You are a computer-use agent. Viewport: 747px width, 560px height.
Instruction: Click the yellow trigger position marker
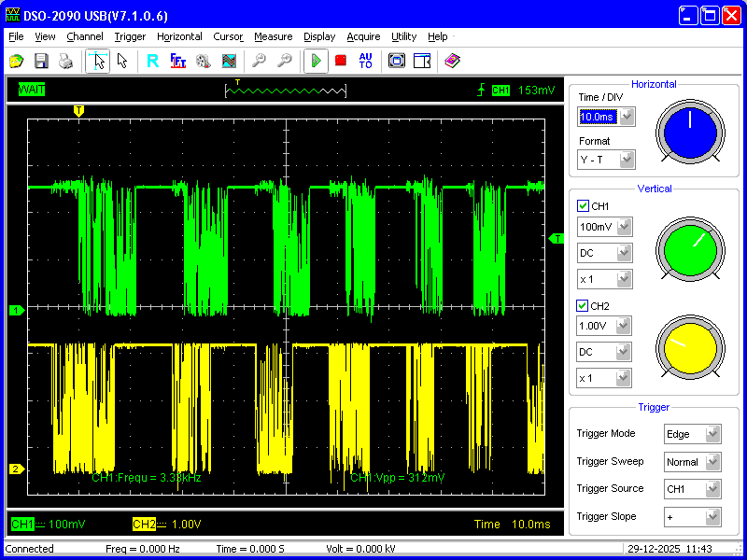(78, 110)
